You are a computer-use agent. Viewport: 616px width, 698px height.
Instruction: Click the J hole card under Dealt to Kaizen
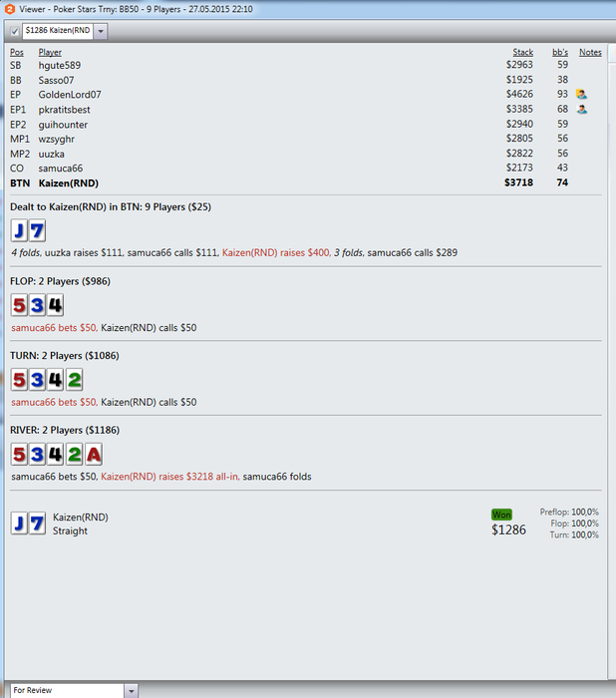coord(19,230)
